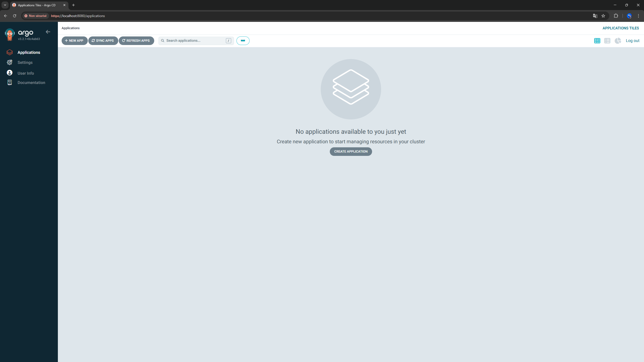The height and width of the screenshot is (362, 644).
Task: Click CREATE APPLICATION button
Action: (351, 152)
